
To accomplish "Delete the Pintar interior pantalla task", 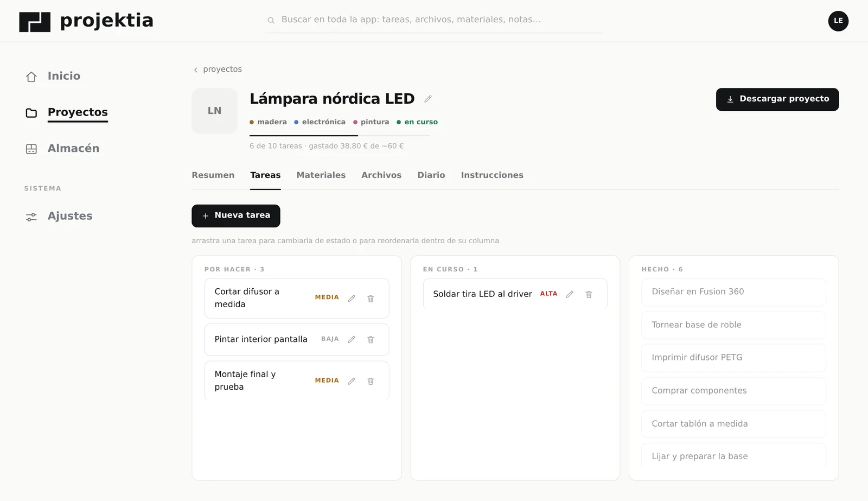I will (x=371, y=340).
